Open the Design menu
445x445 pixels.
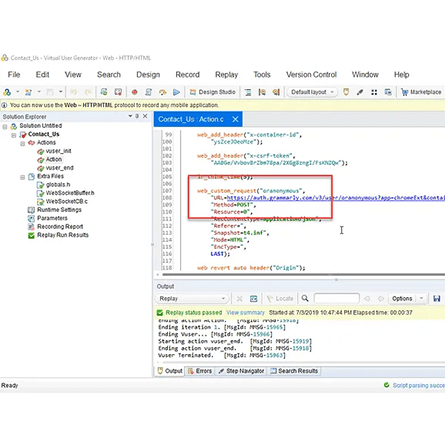click(x=148, y=75)
